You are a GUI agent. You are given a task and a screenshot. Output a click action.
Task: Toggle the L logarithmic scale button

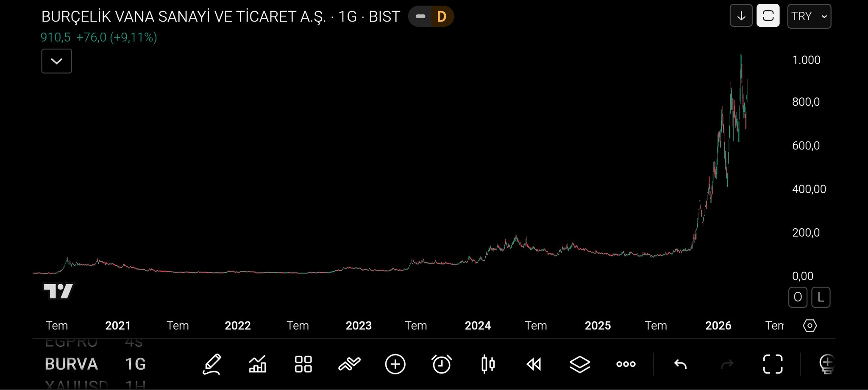(821, 297)
